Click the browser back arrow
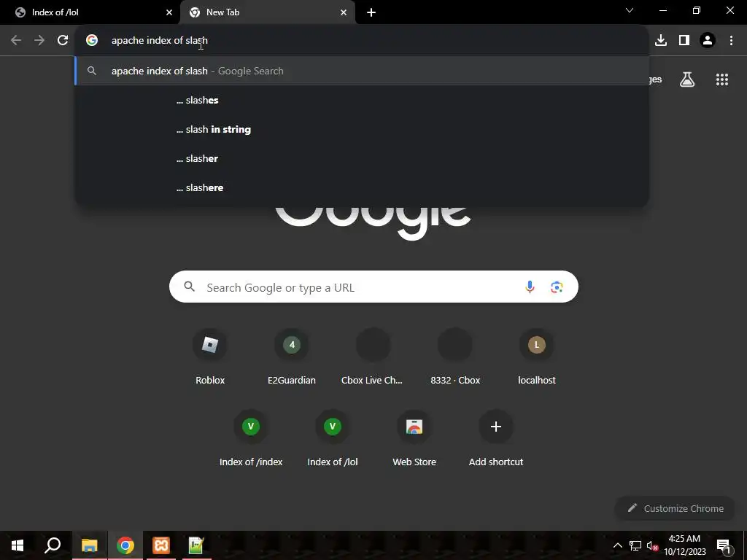 tap(16, 41)
